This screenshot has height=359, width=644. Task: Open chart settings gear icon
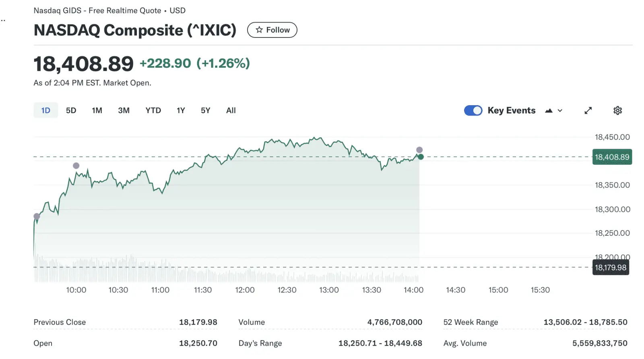point(617,110)
